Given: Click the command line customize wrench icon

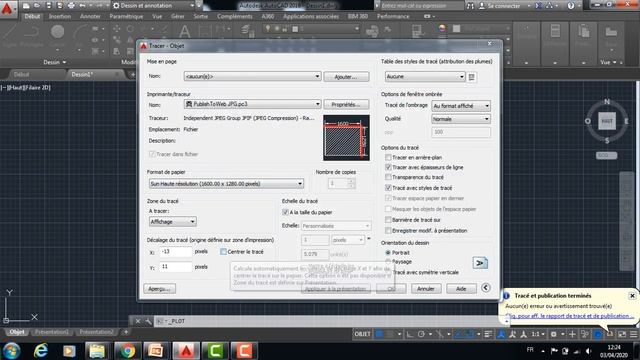Looking at the screenshot, I should click(x=149, y=321).
